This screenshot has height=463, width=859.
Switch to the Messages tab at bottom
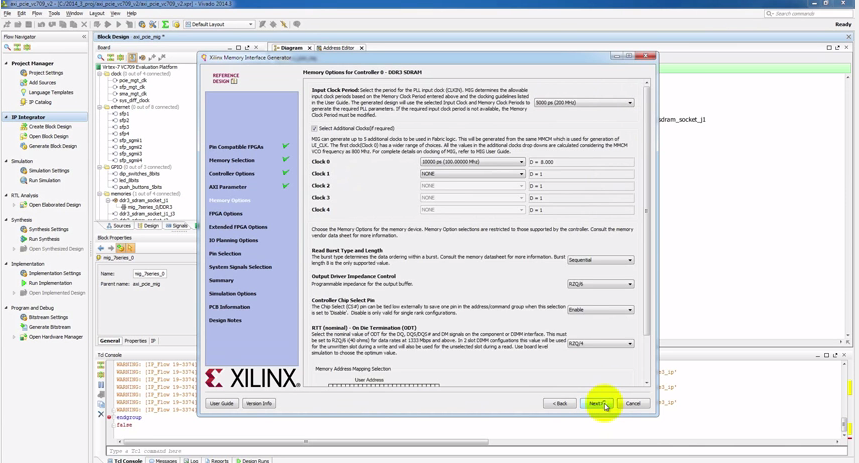pyautogui.click(x=163, y=460)
